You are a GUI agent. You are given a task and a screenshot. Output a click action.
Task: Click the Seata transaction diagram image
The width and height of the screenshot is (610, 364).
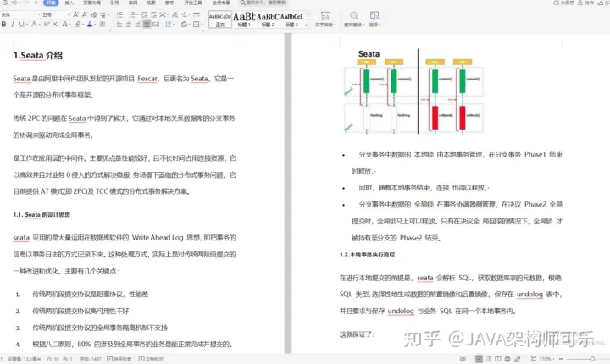point(414,91)
